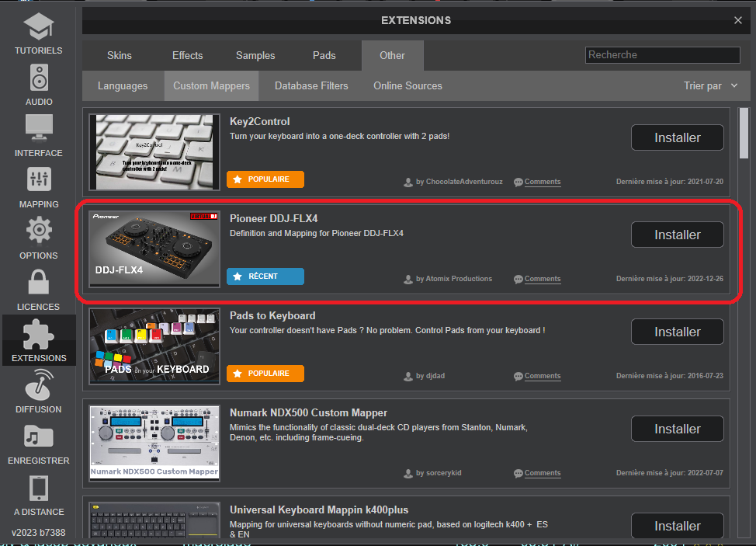Open the Diffusion broadcast icon
Screen dimensions: 756x546
pyautogui.click(x=39, y=385)
